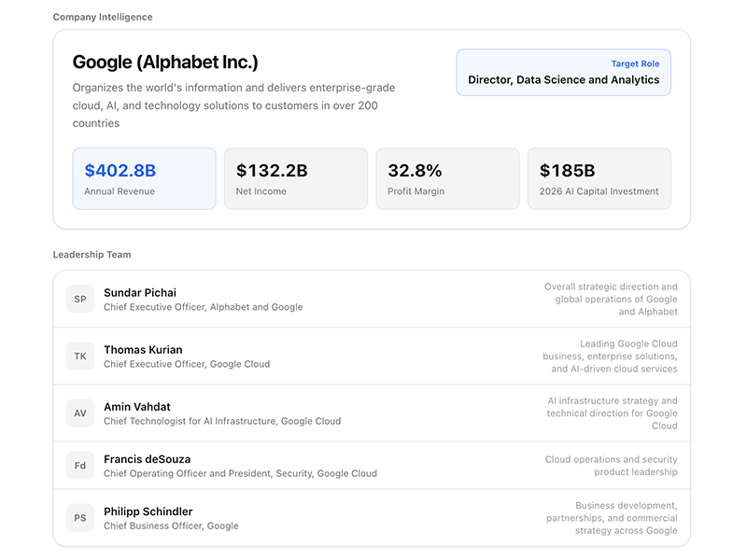Image resolution: width=747 pixels, height=560 pixels.
Task: Select the Thomas Kurian name
Action: coord(143,350)
